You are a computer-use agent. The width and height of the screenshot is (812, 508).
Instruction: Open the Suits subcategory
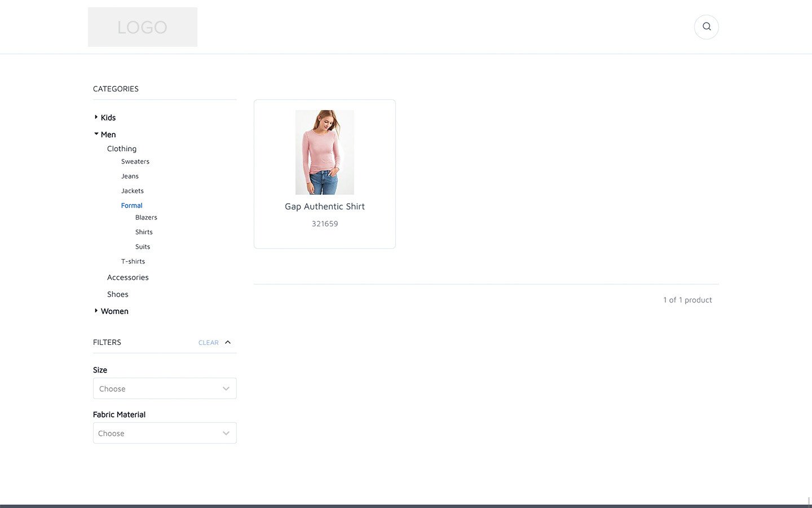coord(143,247)
